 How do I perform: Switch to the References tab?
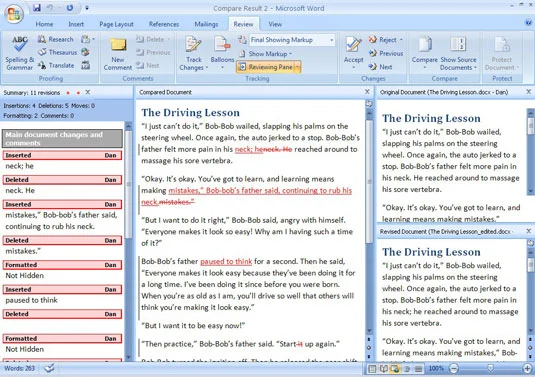click(x=164, y=24)
